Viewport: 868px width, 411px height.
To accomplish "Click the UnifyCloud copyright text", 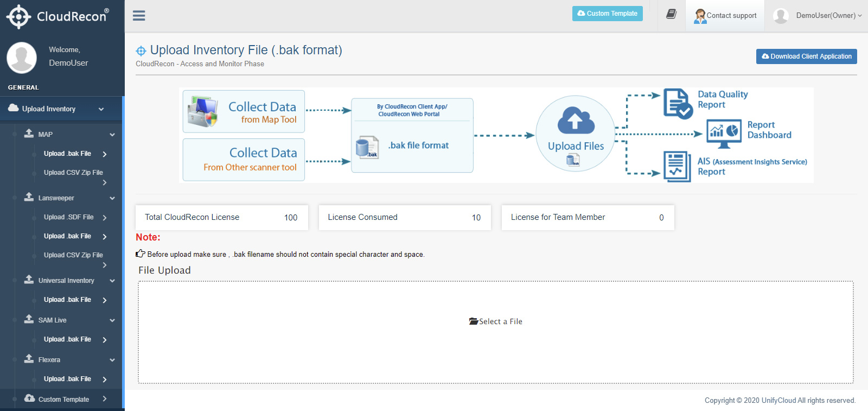I will pos(780,401).
